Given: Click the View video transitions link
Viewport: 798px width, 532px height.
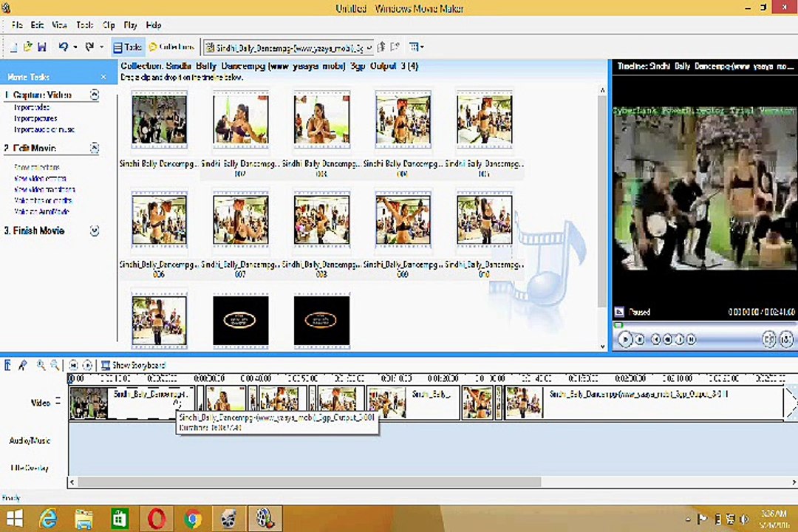Looking at the screenshot, I should 45,189.
